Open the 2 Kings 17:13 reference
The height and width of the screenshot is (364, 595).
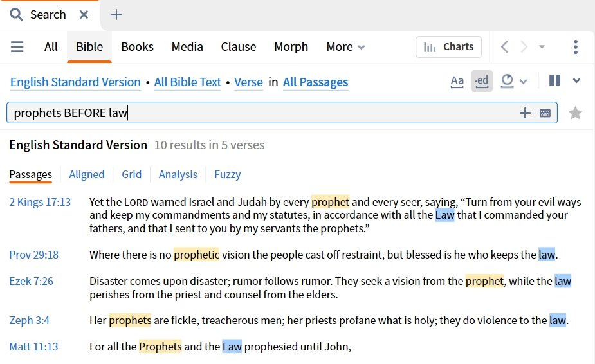[40, 202]
